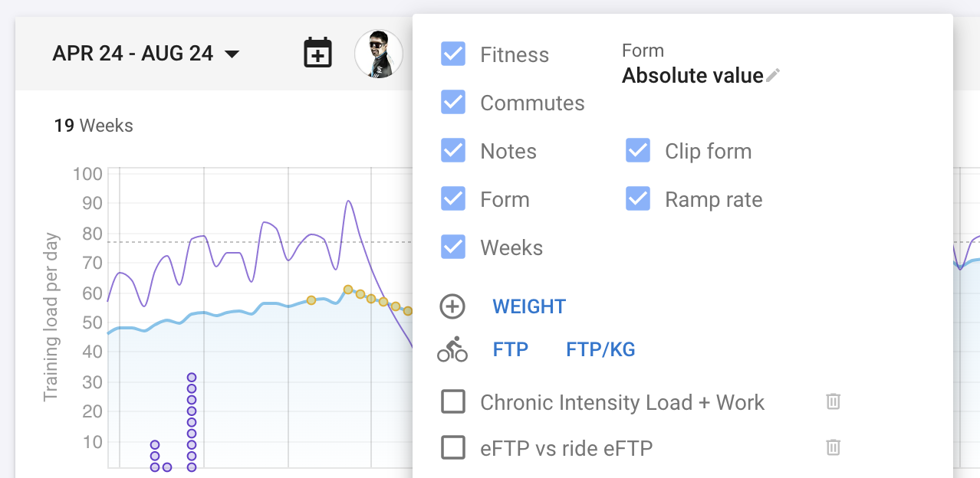The width and height of the screenshot is (980, 478).
Task: Open FTP/KG view
Action: pos(601,349)
